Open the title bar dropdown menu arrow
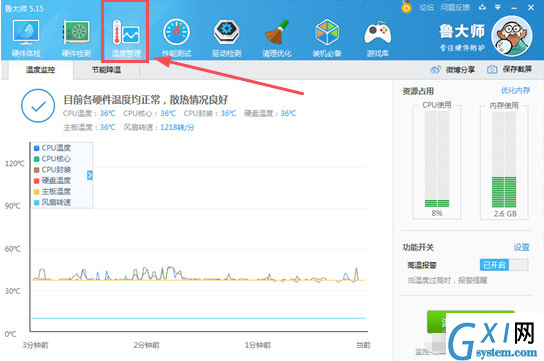This screenshot has height=361, width=544. pyautogui.click(x=498, y=7)
